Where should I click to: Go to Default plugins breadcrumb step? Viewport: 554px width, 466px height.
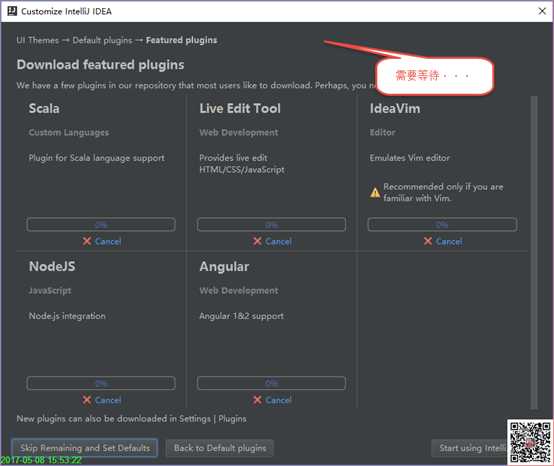[x=102, y=40]
